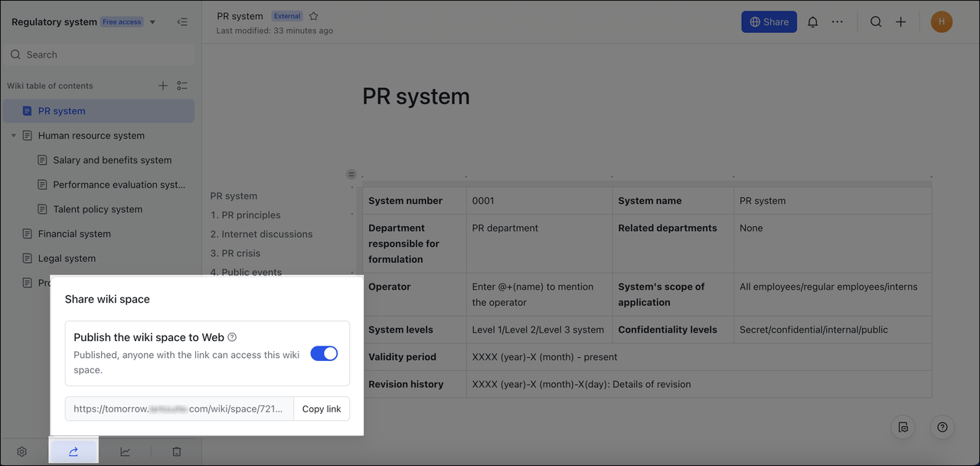Viewport: 980px width, 466px height.
Task: Star the PR system page
Action: [313, 16]
